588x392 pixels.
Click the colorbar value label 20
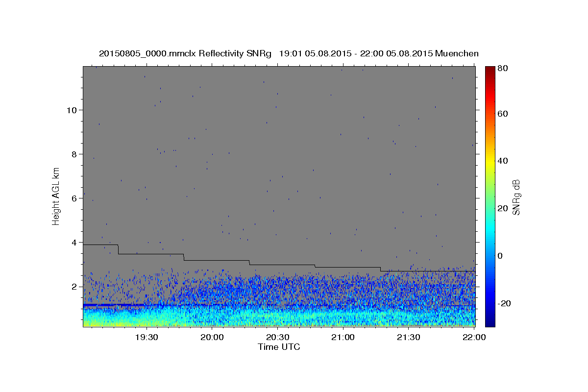tap(502, 208)
